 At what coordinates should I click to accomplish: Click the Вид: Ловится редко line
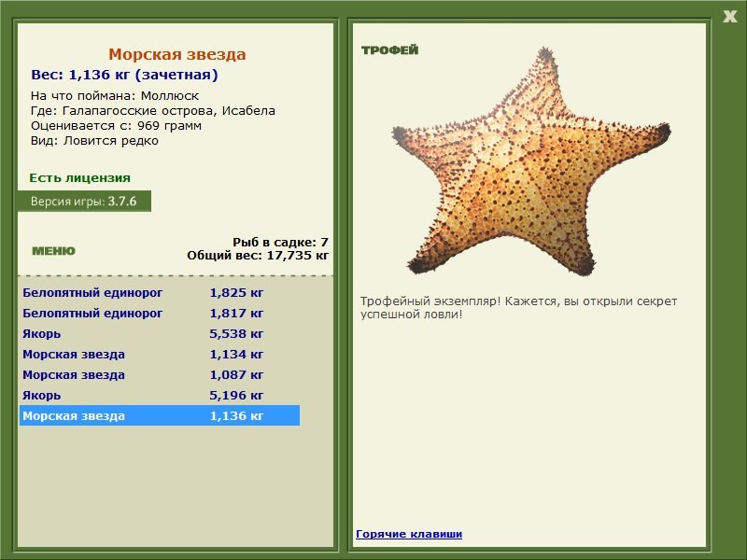click(94, 141)
